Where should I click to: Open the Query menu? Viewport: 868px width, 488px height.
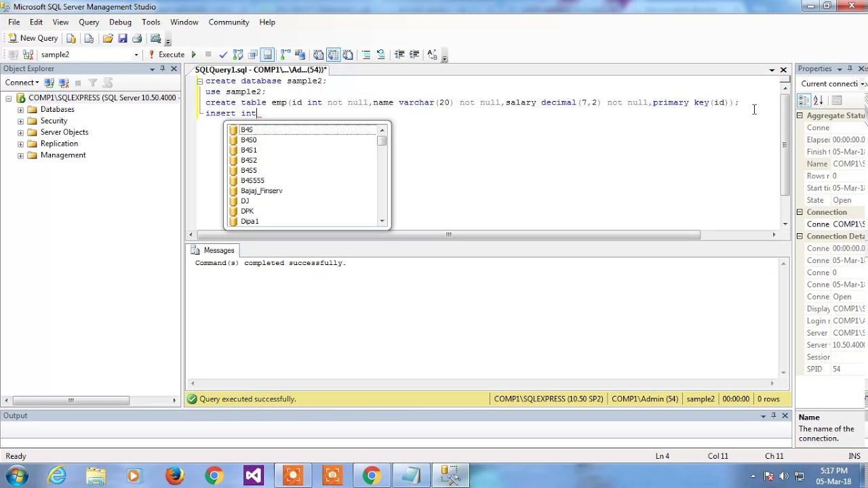pos(89,22)
